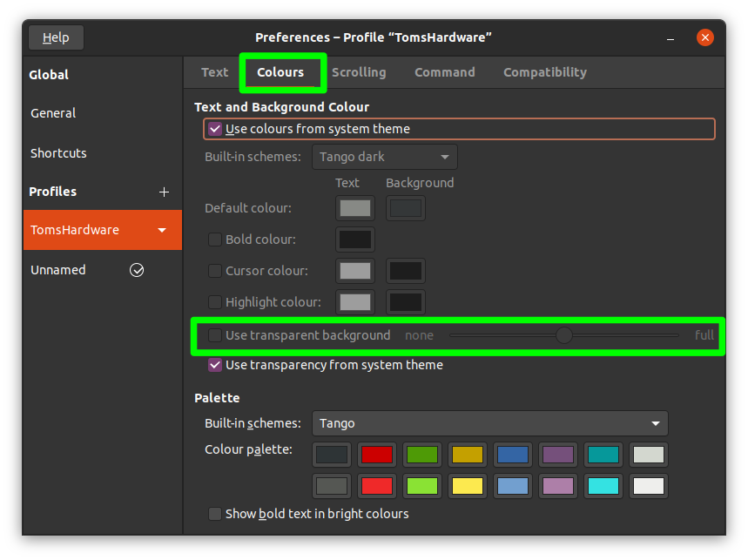Viewport: 748px width, 560px height.
Task: Close the Preferences window
Action: click(704, 37)
